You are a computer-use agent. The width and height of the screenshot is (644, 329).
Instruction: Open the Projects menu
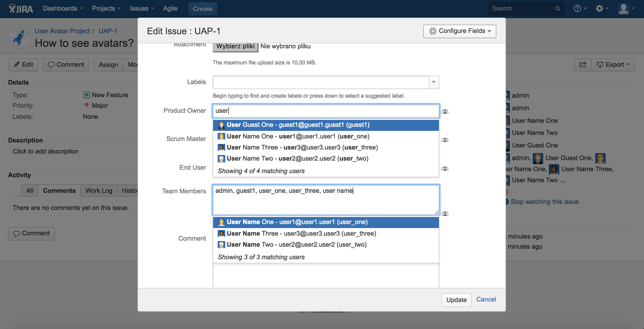click(106, 8)
